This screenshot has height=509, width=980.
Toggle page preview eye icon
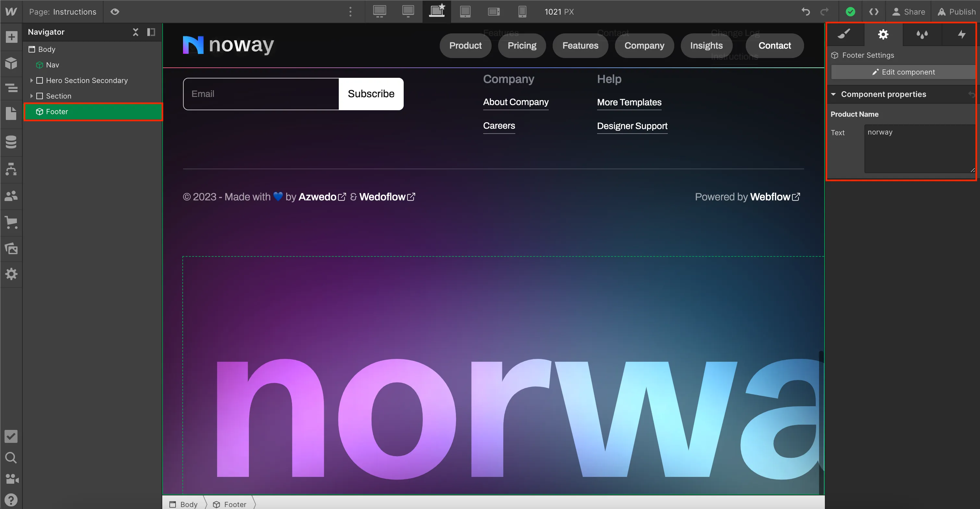click(115, 12)
